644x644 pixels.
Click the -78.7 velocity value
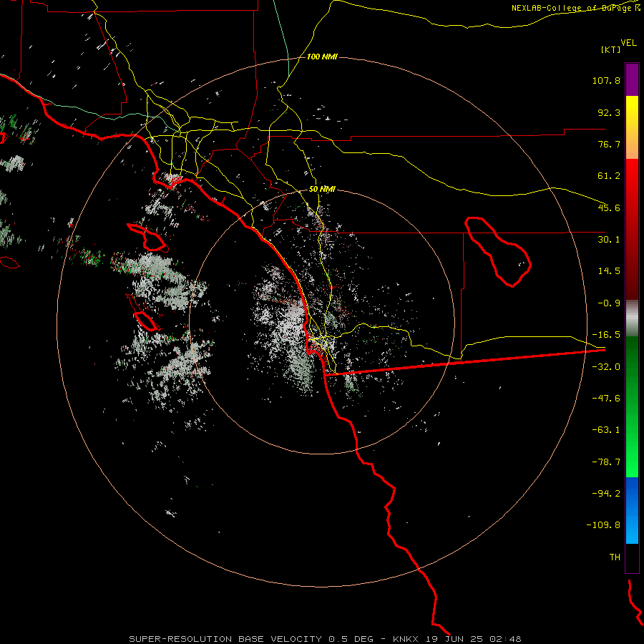pyautogui.click(x=606, y=462)
